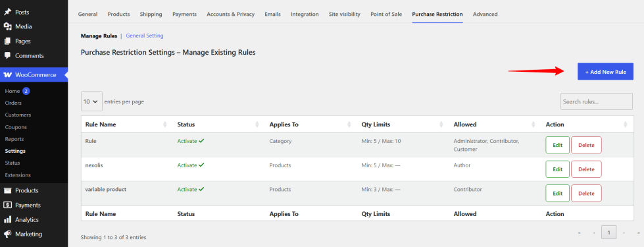Switch to the Shipping tab
644x247 pixels.
(151, 14)
